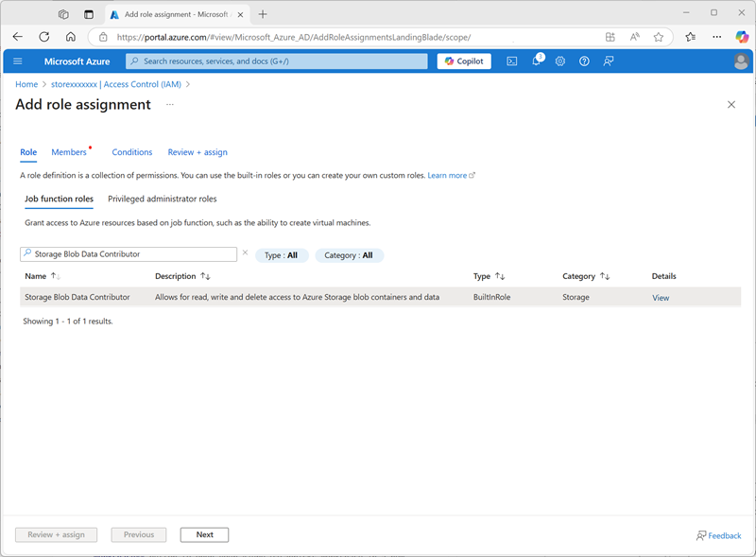756x557 pixels.
Task: Open the split screen icon in the address bar
Action: tap(610, 37)
